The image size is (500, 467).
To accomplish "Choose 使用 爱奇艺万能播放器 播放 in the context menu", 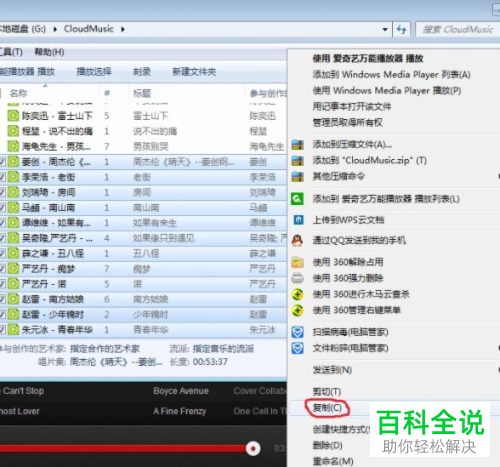I will 368,59.
